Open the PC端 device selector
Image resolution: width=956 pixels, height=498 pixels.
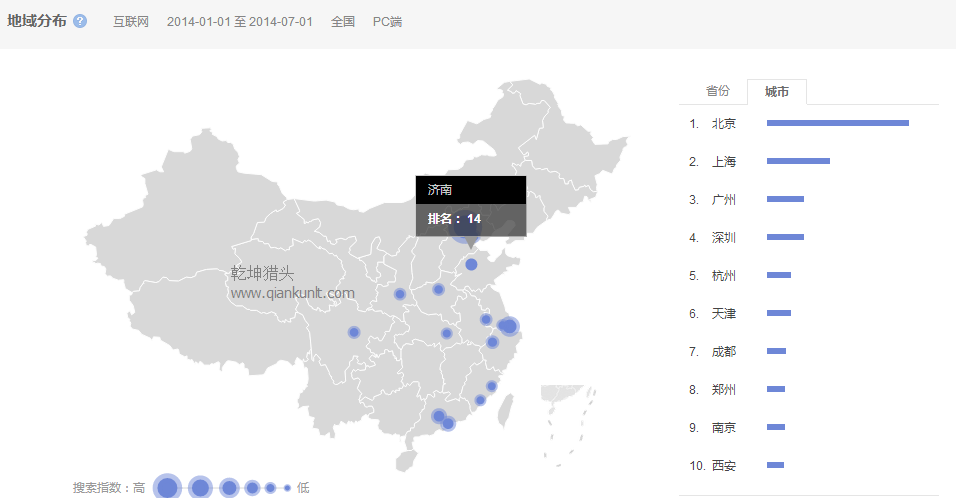click(387, 21)
